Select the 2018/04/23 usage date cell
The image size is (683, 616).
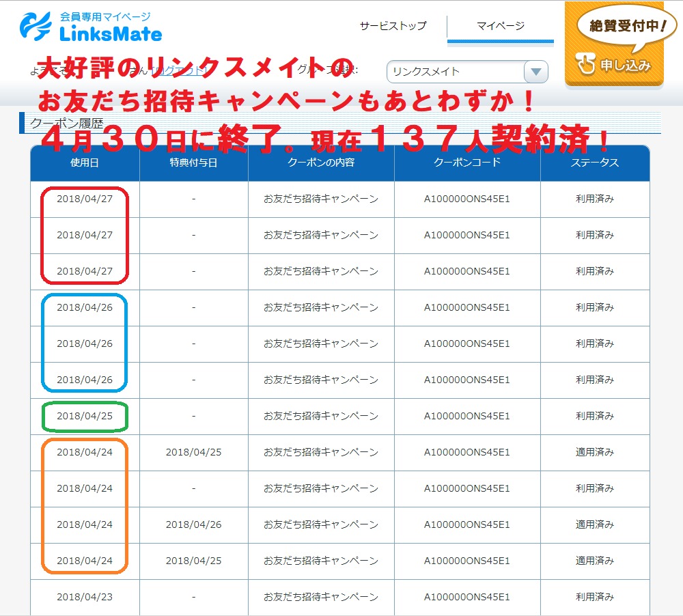coord(85,597)
